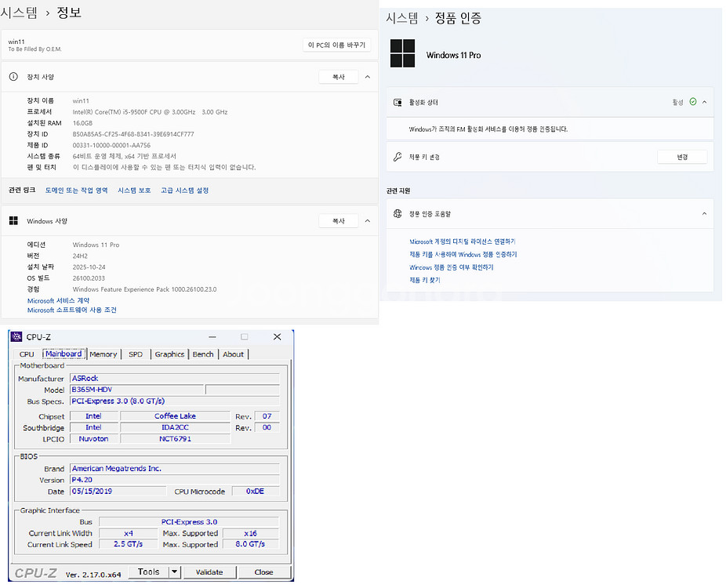Click the product key change key icon
The height and width of the screenshot is (588, 726).
(x=398, y=157)
